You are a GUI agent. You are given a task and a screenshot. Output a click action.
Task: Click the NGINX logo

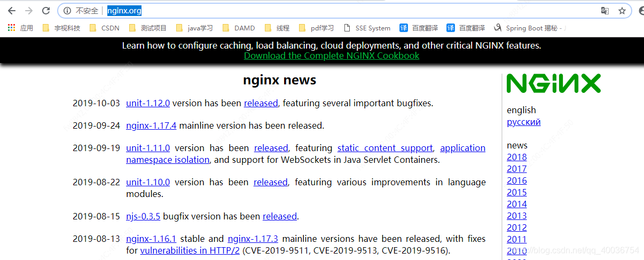tap(553, 83)
